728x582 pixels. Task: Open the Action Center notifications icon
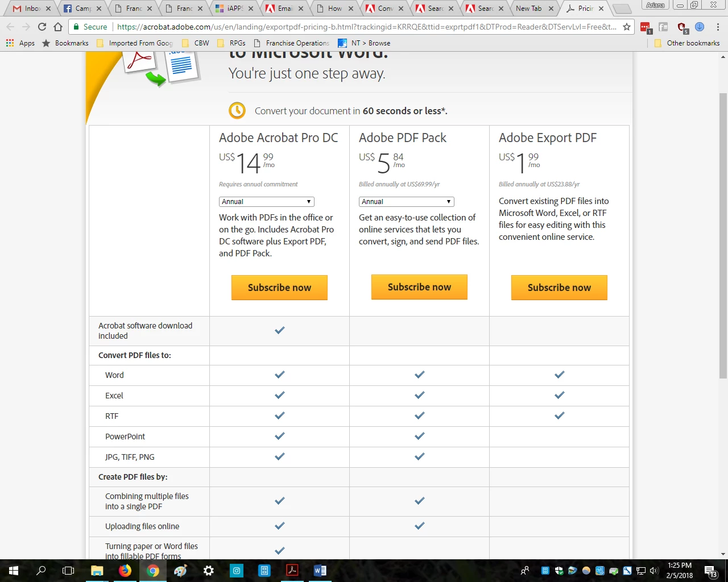[x=710, y=571]
